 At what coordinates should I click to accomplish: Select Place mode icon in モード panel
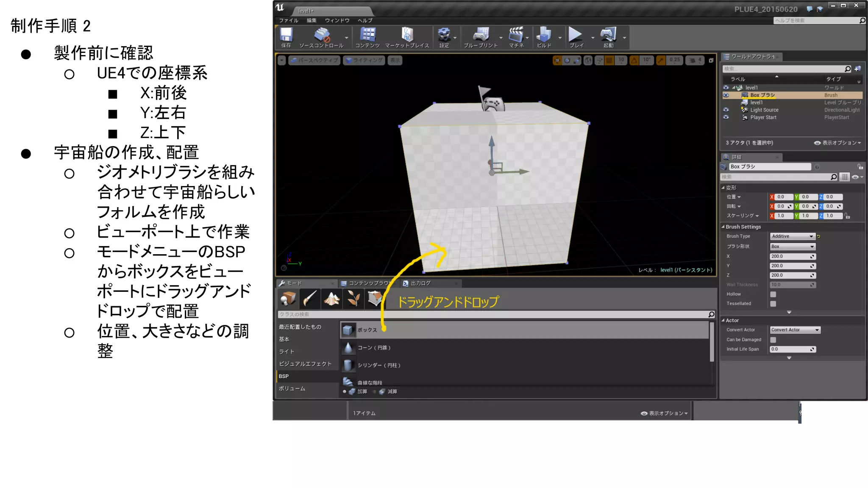[x=288, y=299]
